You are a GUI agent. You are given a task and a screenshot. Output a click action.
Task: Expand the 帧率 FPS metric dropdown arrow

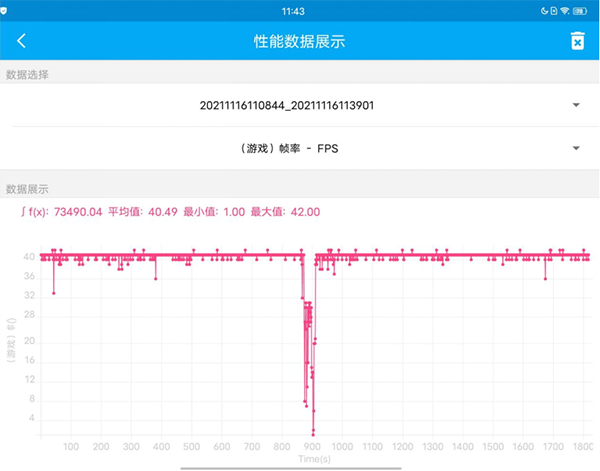tap(576, 148)
